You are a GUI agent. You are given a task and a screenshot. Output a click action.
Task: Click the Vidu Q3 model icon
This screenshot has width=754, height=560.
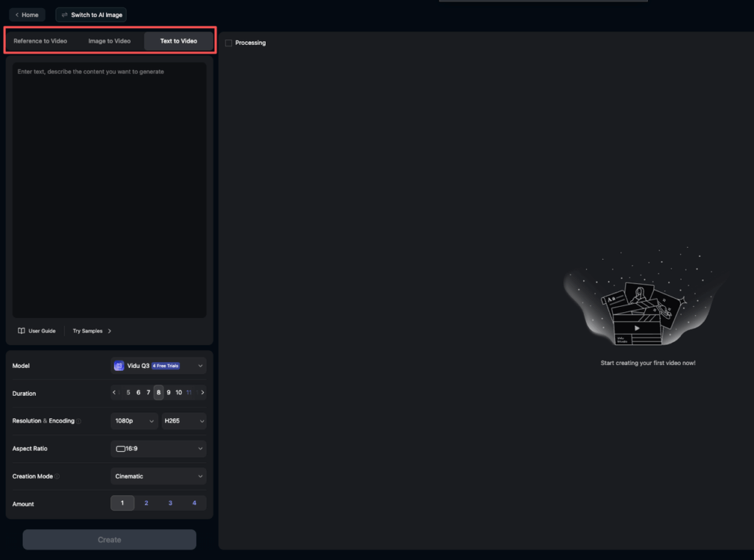tap(119, 366)
